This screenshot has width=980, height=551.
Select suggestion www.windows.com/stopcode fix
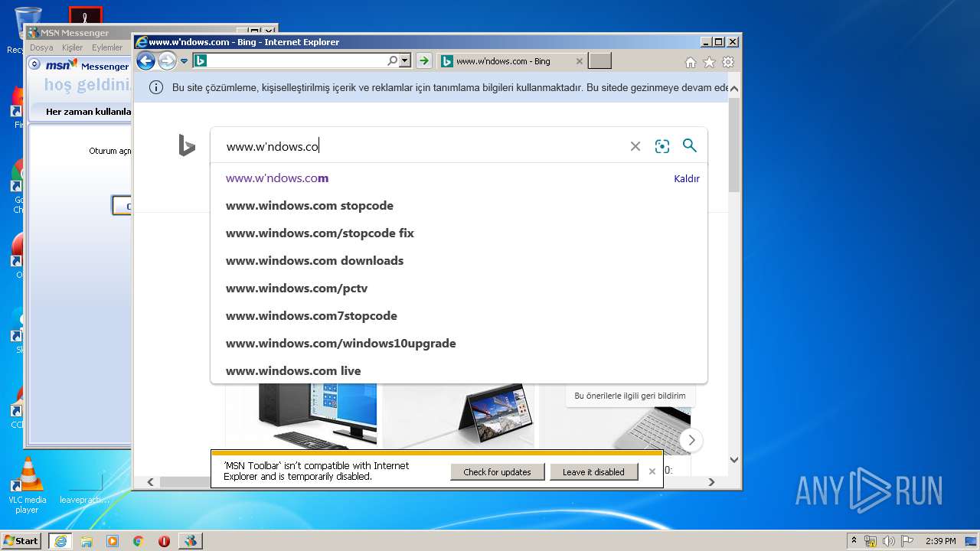[x=319, y=233]
